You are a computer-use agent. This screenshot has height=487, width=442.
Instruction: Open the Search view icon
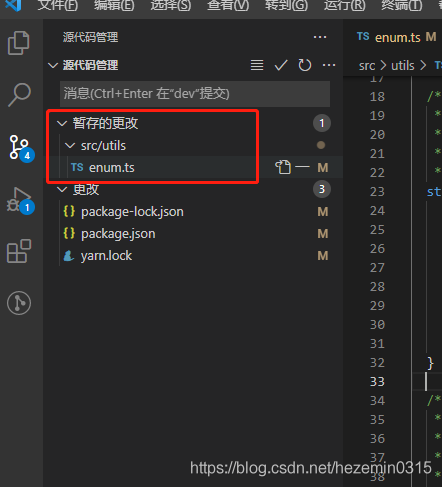click(19, 95)
